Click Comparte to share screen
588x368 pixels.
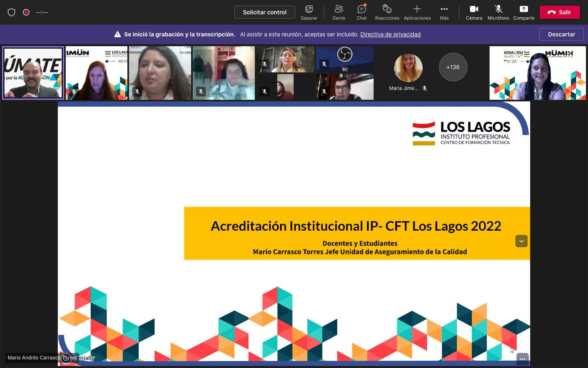[524, 13]
